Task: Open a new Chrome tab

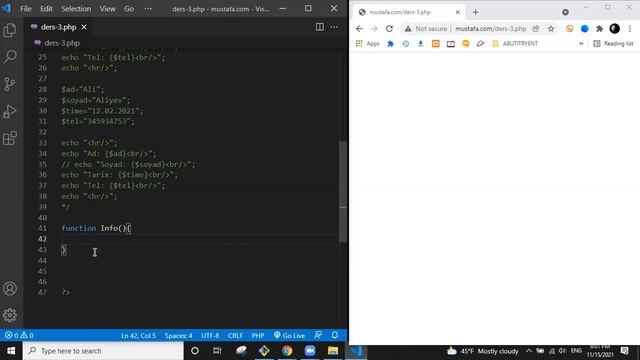Action: [476, 12]
